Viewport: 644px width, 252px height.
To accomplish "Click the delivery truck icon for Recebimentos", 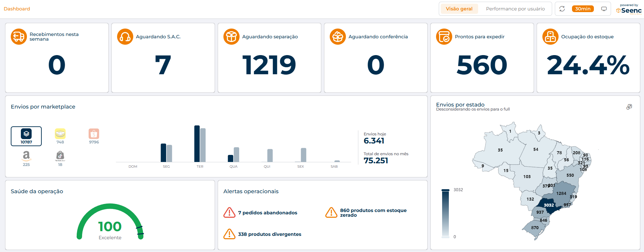I will (x=19, y=37).
